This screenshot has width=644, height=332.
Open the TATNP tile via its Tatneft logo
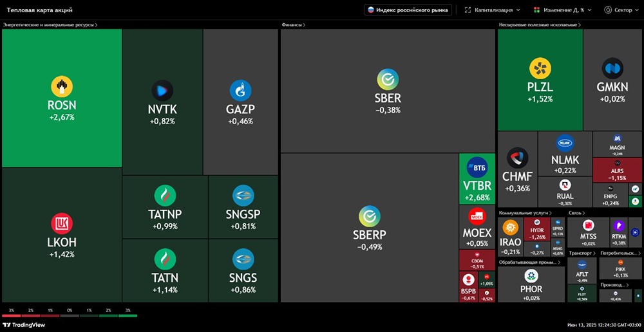[x=165, y=196]
